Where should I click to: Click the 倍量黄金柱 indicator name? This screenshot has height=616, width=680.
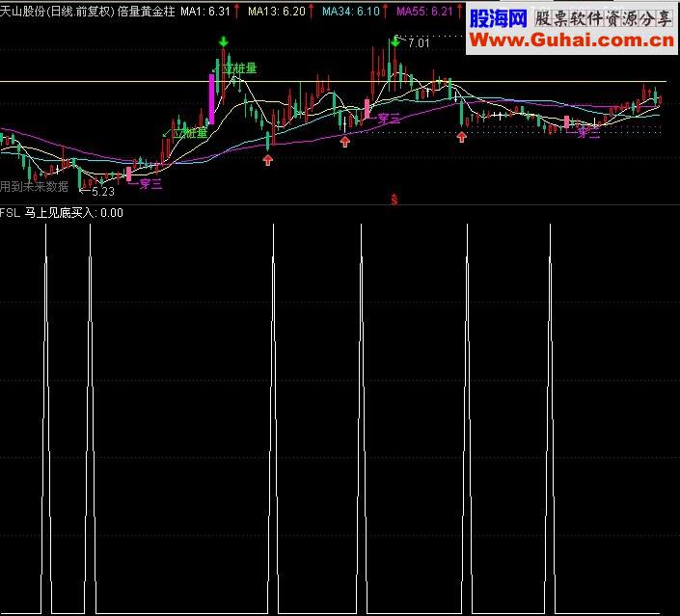point(147,12)
